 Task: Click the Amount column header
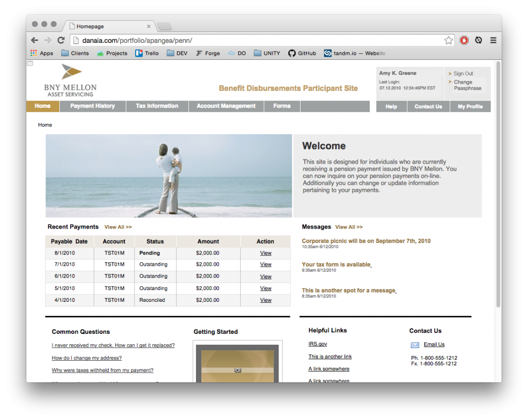208,241
